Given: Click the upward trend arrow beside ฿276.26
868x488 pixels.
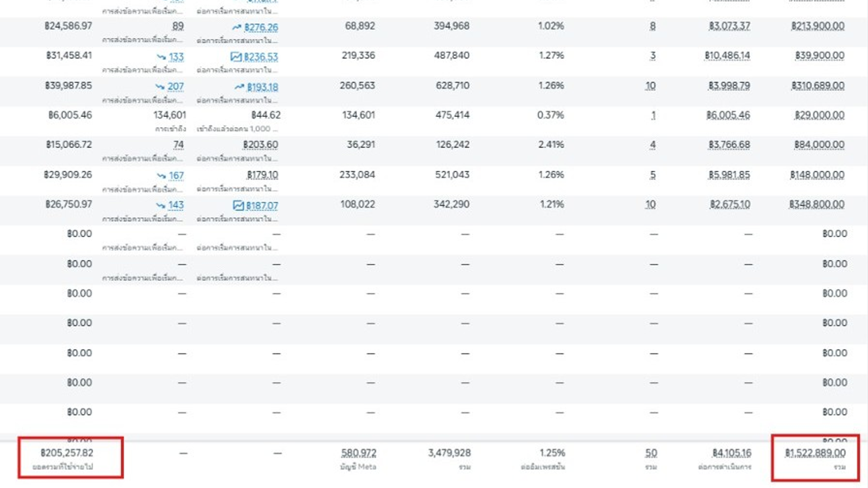Looking at the screenshot, I should pos(237,28).
